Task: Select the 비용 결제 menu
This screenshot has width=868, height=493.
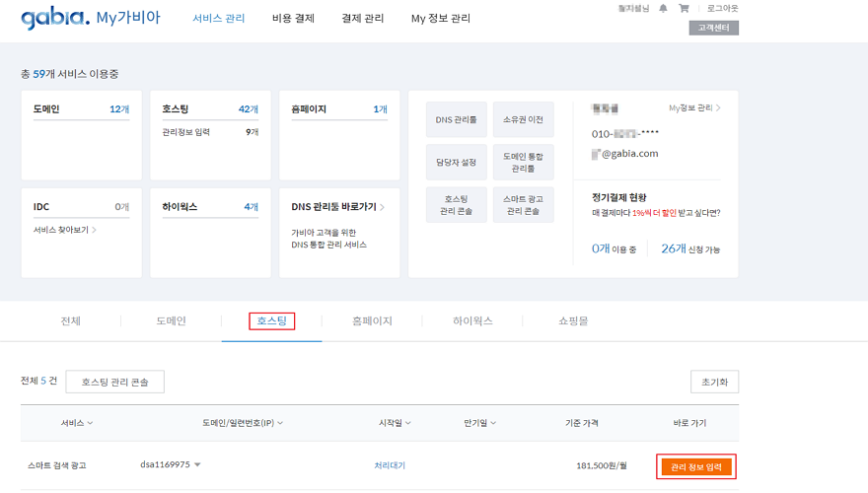Action: pyautogui.click(x=293, y=19)
